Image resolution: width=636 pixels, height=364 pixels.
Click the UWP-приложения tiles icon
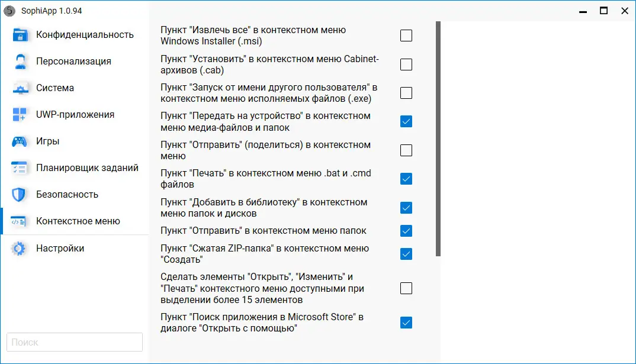pos(18,114)
